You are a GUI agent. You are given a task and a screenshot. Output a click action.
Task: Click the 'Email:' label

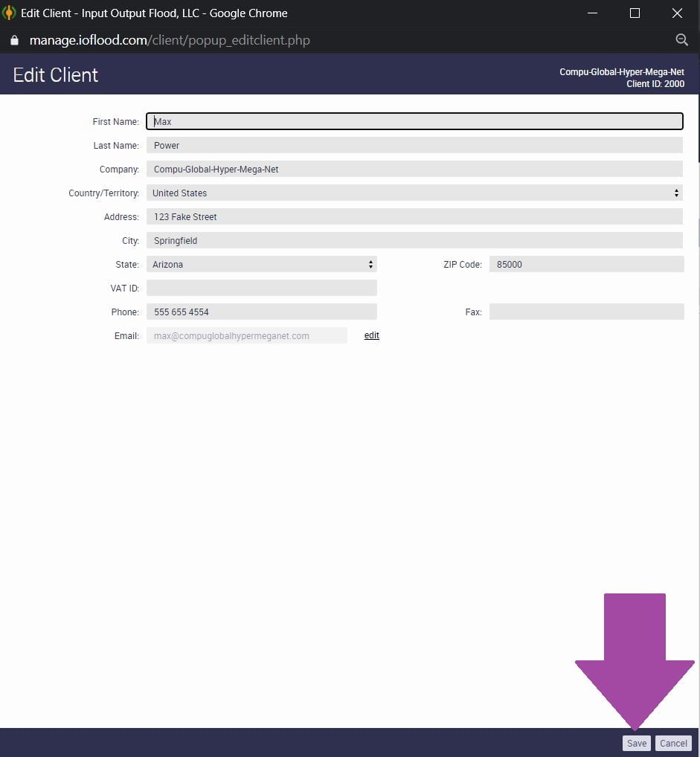coord(126,335)
